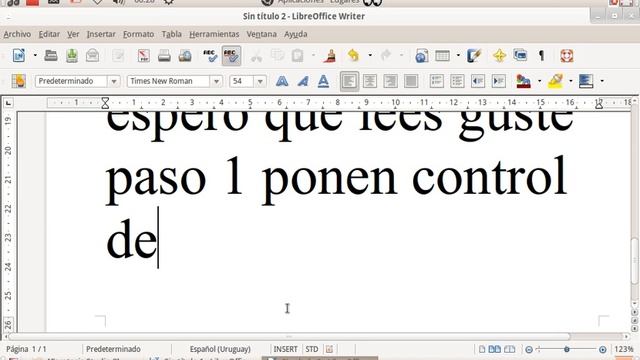This screenshot has height=360, width=640.
Task: Select Center Horizontally alignment
Action: [370, 81]
